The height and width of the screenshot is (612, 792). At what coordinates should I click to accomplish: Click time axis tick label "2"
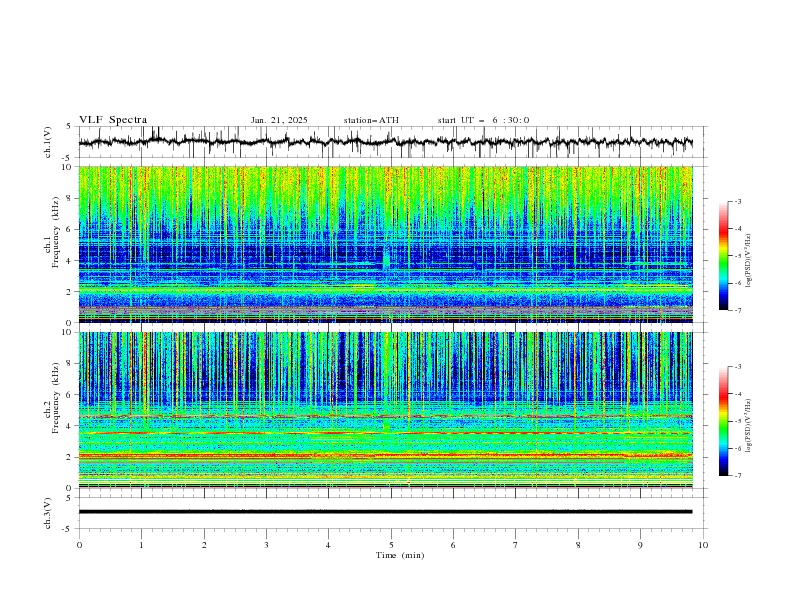[204, 545]
